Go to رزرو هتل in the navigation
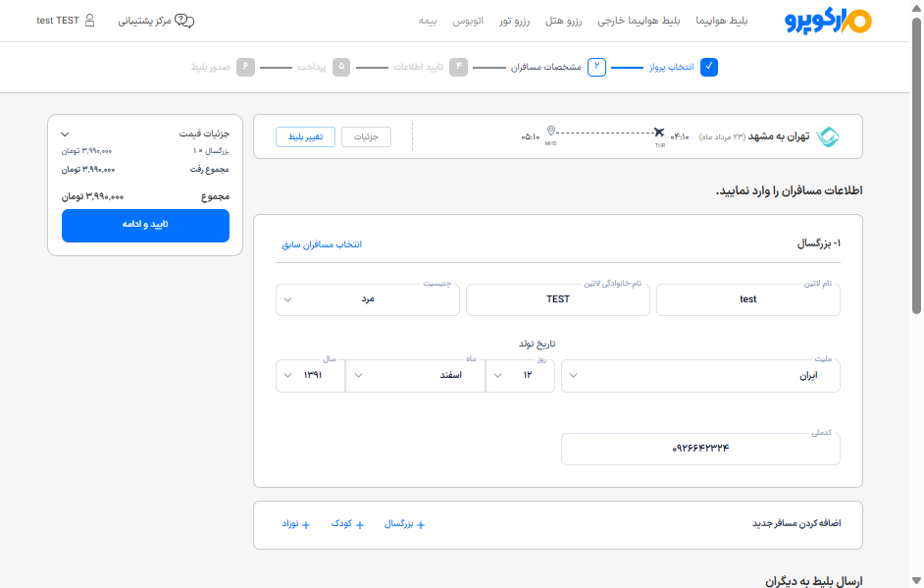 [x=563, y=21]
